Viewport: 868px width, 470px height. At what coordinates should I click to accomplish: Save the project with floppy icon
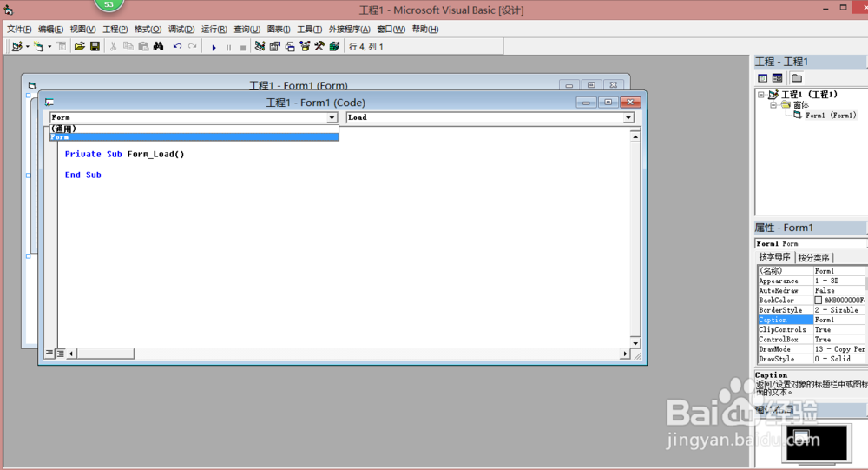(x=95, y=47)
